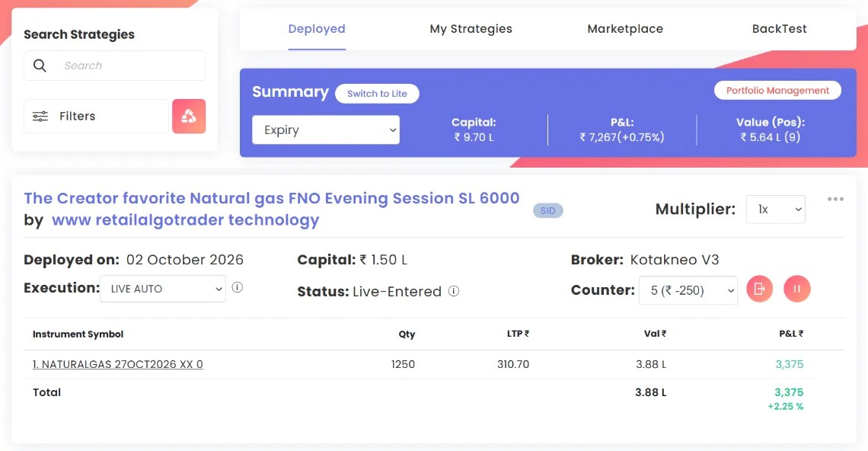This screenshot has height=451, width=868.
Task: Click the red exit strategy icon
Action: tap(760, 289)
